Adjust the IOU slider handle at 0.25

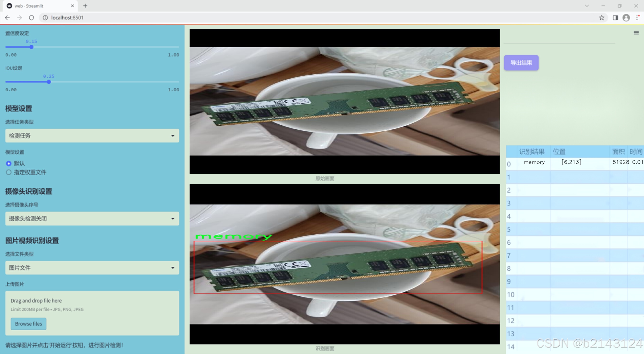click(x=49, y=82)
